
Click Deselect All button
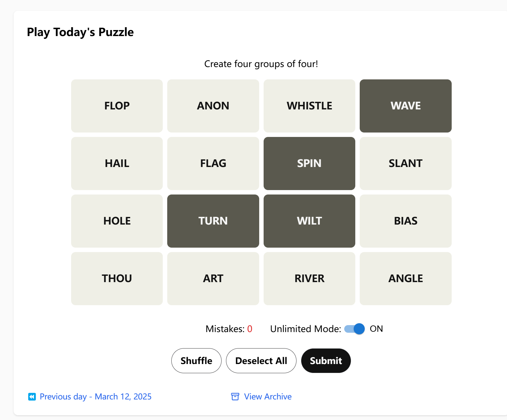tap(261, 361)
